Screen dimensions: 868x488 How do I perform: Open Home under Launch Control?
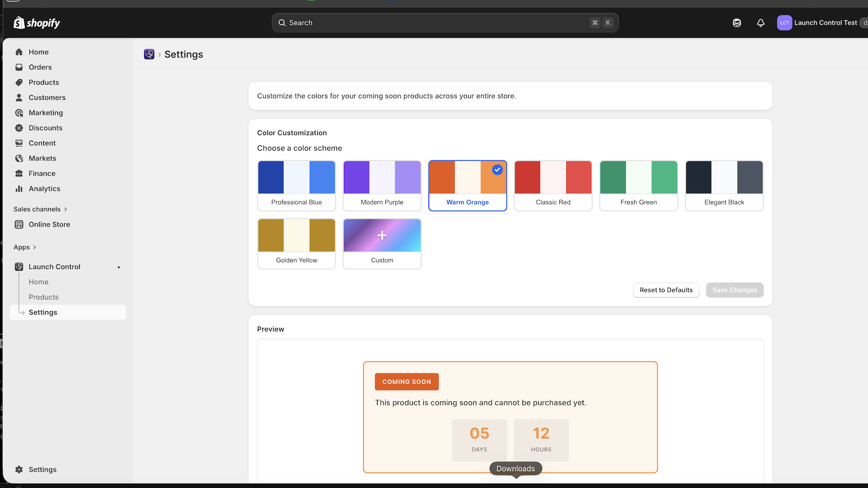tap(39, 281)
